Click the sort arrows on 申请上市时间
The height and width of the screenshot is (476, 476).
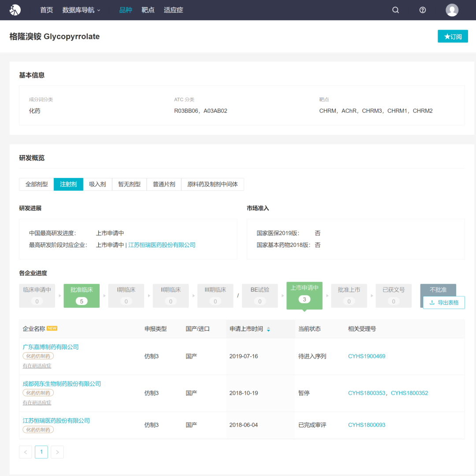coord(268,329)
